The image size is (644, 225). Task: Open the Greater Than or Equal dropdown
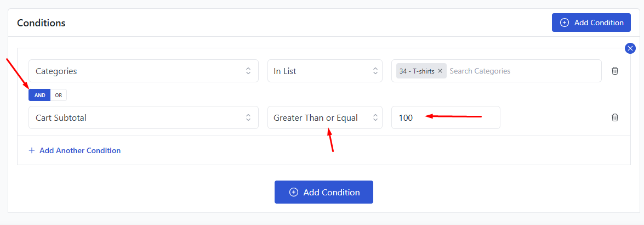click(325, 117)
